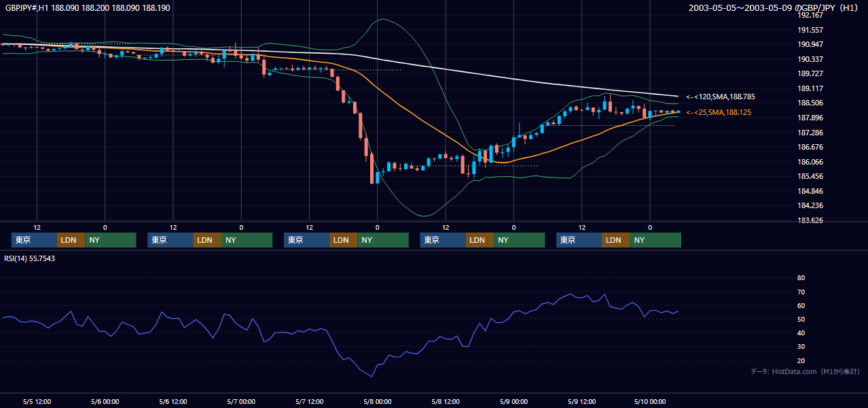Click the RSI level 20 label
This screenshot has height=408, width=868.
[x=801, y=361]
